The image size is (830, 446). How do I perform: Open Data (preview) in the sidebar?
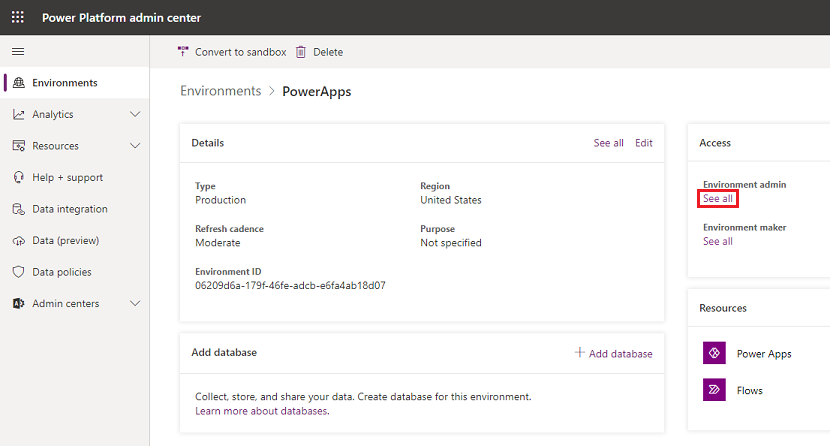(75, 241)
